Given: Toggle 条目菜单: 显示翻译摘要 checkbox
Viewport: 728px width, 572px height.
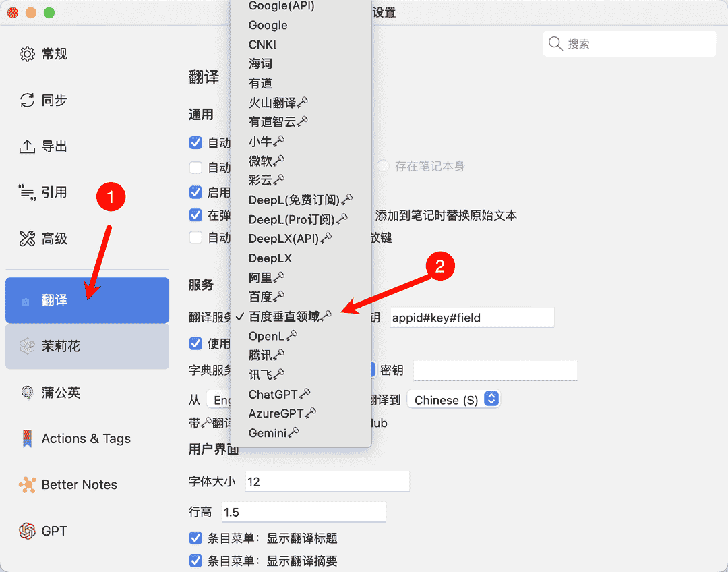Looking at the screenshot, I should coord(195,561).
